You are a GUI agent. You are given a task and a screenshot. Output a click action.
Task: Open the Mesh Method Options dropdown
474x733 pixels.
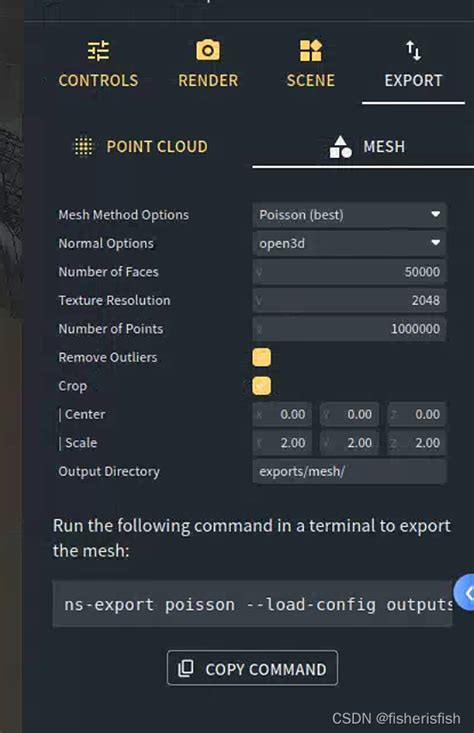pyautogui.click(x=349, y=215)
